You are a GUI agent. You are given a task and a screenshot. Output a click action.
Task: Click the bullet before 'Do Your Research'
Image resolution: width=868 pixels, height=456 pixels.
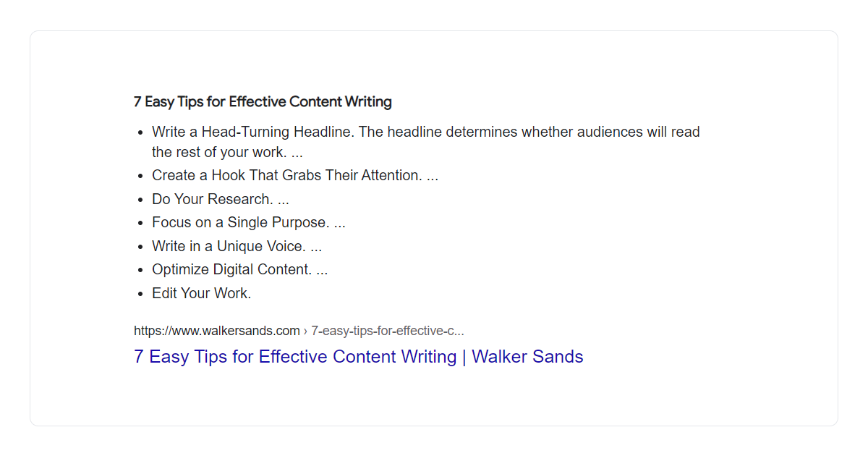pyautogui.click(x=140, y=200)
